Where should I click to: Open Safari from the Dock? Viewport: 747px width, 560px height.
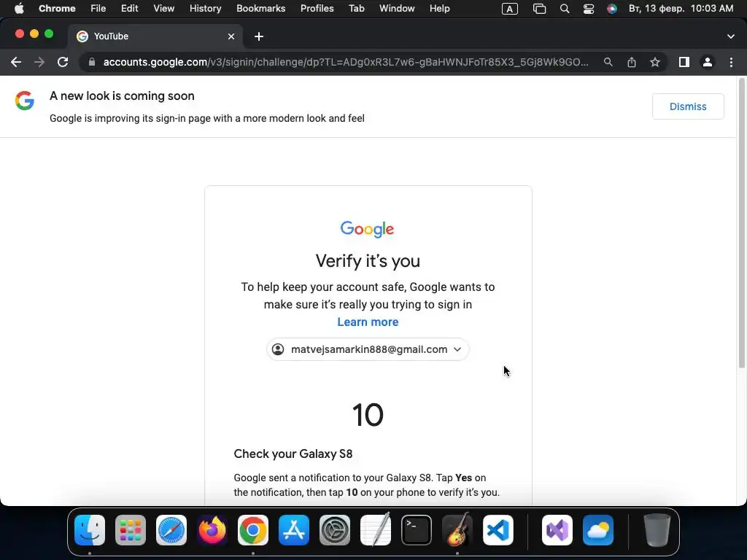(x=171, y=530)
